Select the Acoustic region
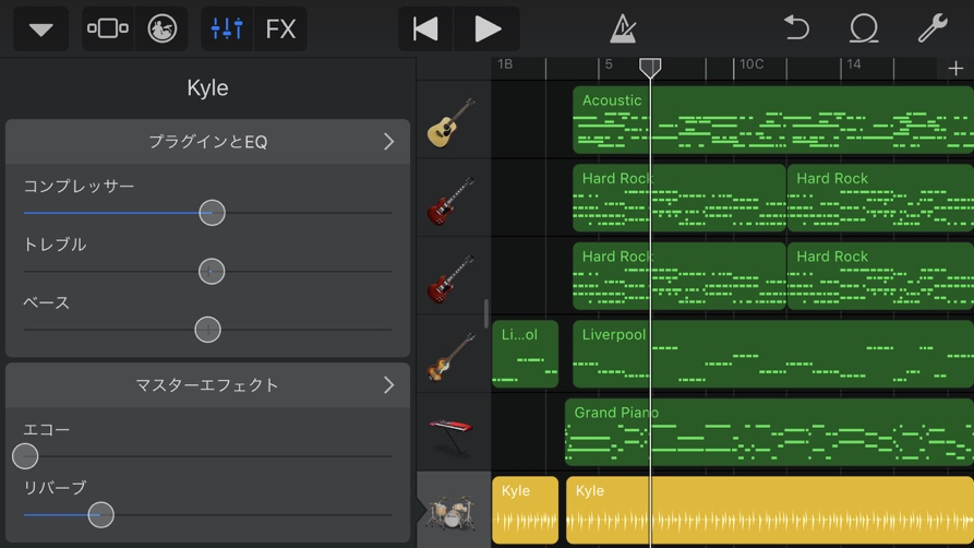The width and height of the screenshot is (974, 548). click(x=773, y=120)
